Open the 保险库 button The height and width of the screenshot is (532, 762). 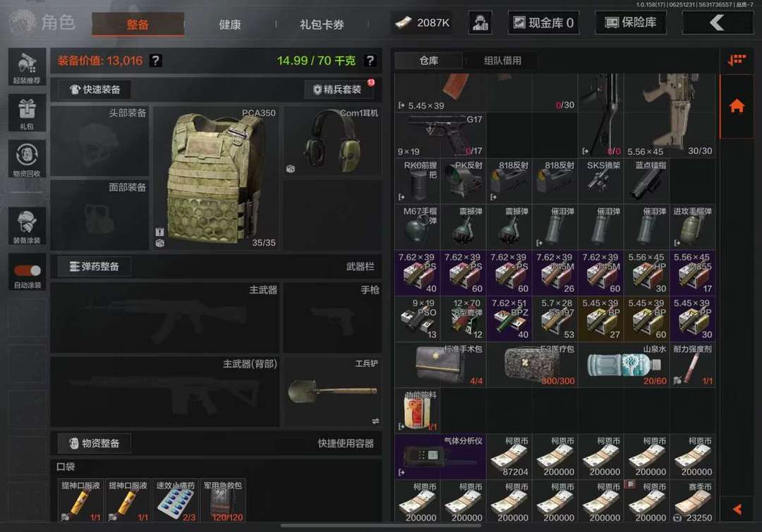pos(631,23)
